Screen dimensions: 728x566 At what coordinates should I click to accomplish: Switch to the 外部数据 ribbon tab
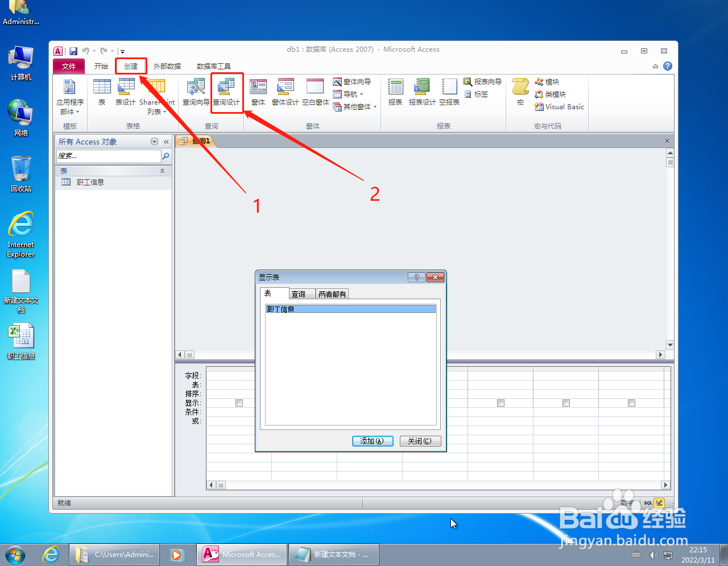click(x=167, y=66)
